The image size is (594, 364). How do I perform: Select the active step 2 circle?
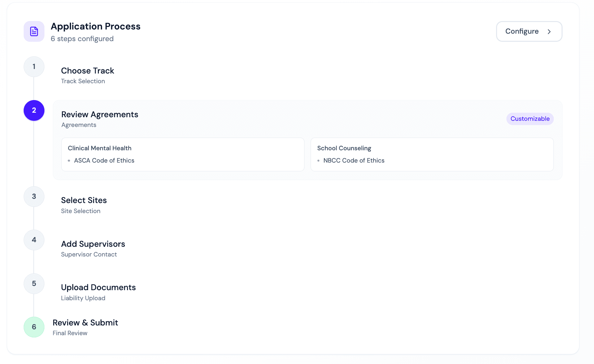pyautogui.click(x=34, y=110)
